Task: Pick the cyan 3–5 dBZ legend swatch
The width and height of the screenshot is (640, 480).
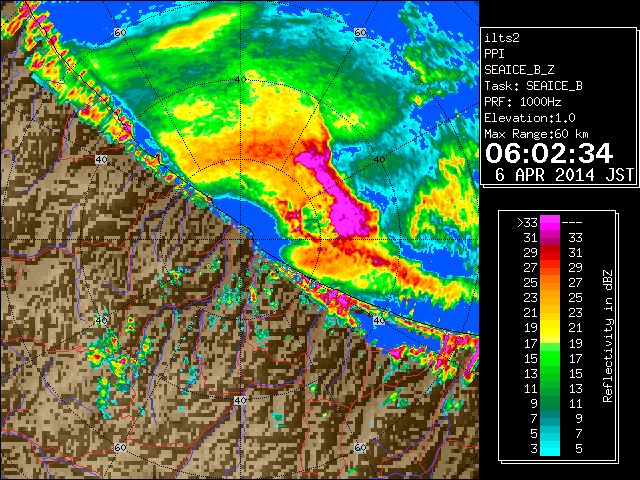Action: (x=550, y=449)
